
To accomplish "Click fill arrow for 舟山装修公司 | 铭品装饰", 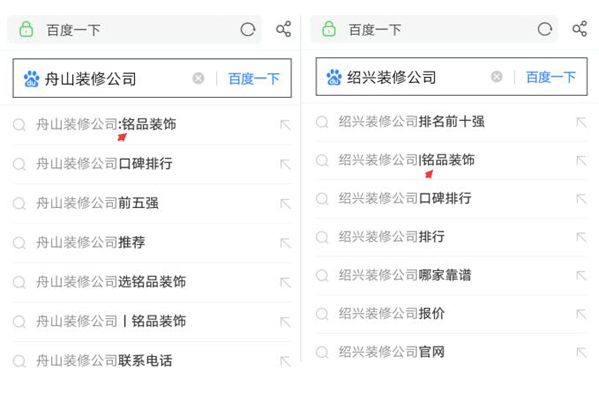I will pos(285,322).
